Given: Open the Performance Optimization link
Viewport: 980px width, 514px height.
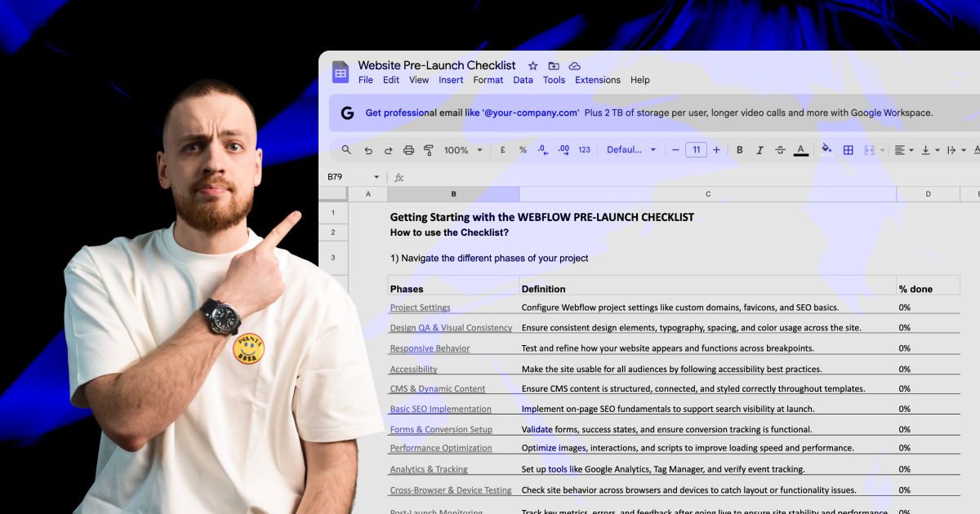Looking at the screenshot, I should pos(441,448).
